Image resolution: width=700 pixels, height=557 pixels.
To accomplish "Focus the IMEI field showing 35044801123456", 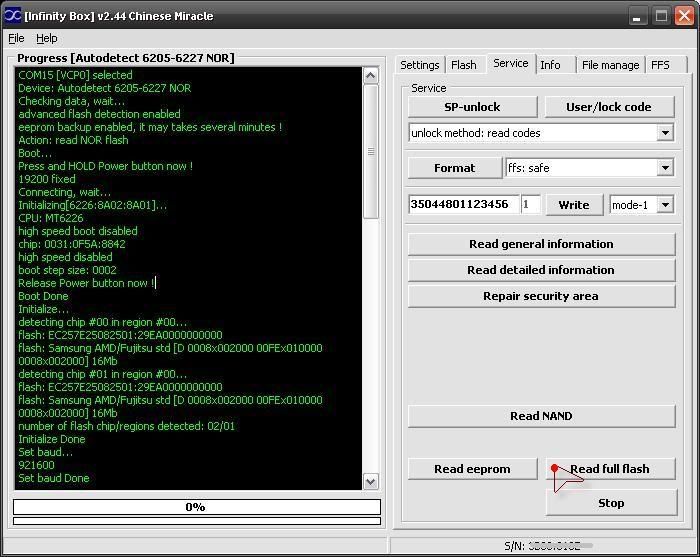I will coord(464,204).
